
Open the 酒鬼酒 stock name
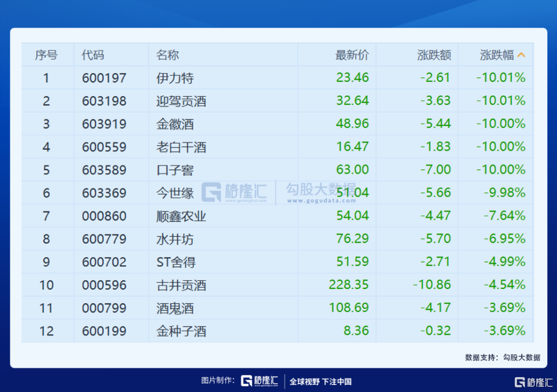pos(175,308)
